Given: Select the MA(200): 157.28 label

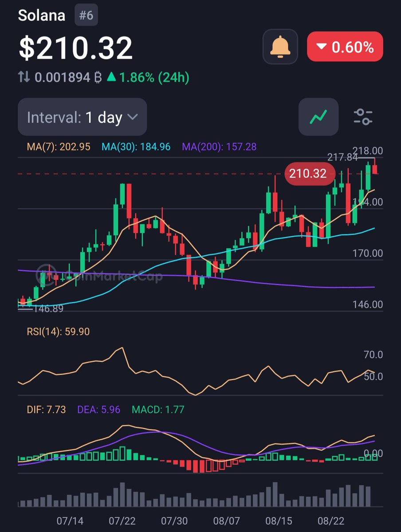Looking at the screenshot, I should coord(220,147).
